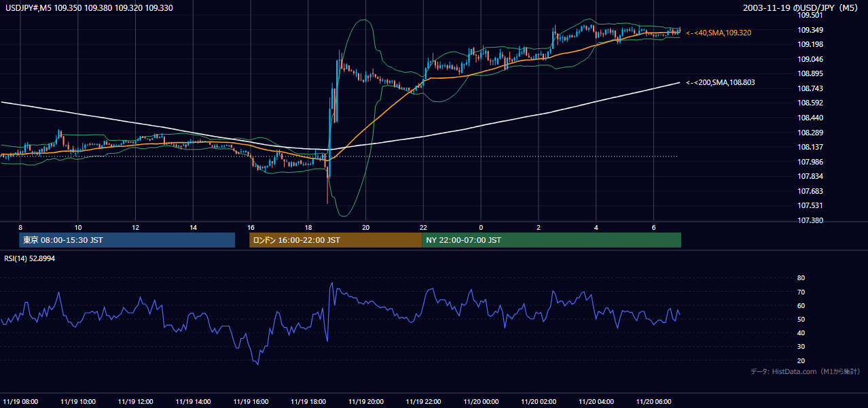Screen dimensions: 868x408
Task: Click the NY 22:00-07:00 JST session bar
Action: click(551, 240)
